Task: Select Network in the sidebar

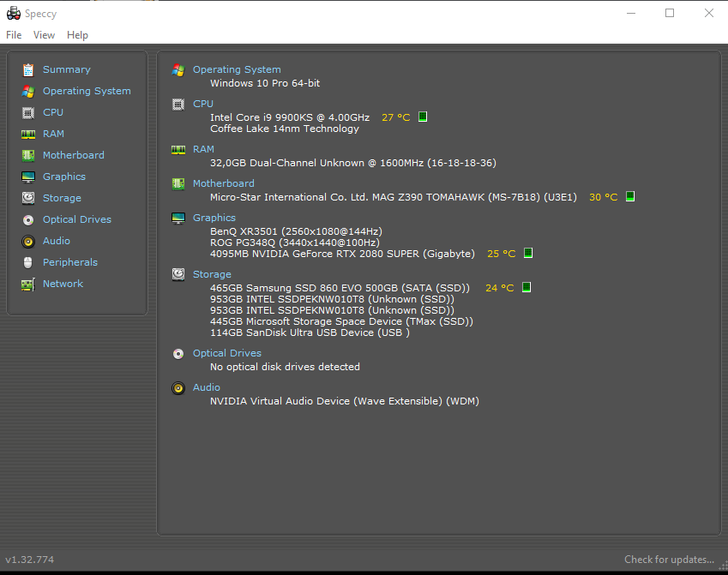Action: [x=63, y=284]
